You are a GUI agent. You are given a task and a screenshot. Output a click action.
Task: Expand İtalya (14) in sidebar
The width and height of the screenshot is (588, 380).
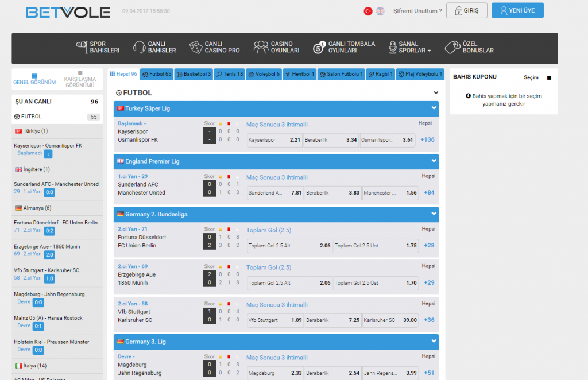coord(57,366)
